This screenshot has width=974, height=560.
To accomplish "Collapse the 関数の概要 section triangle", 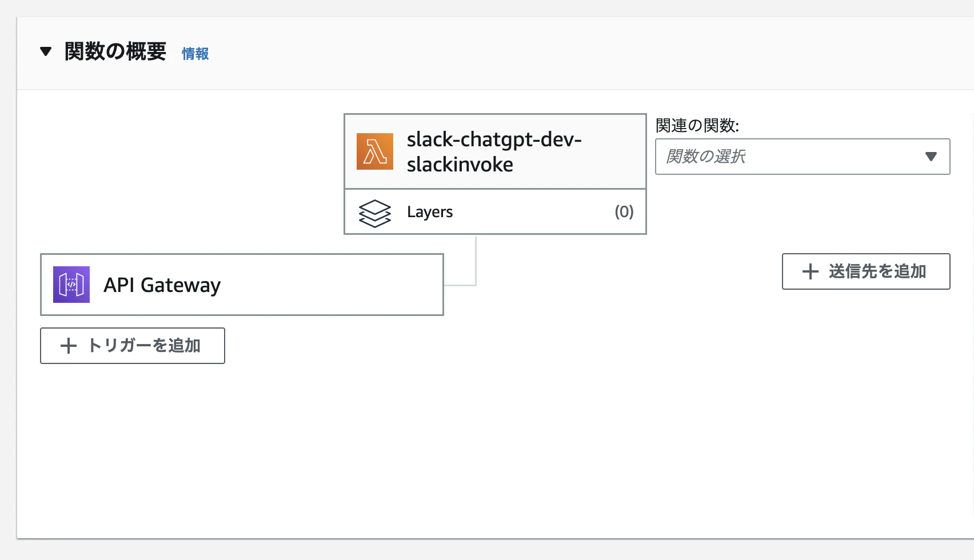I will pos(46,52).
